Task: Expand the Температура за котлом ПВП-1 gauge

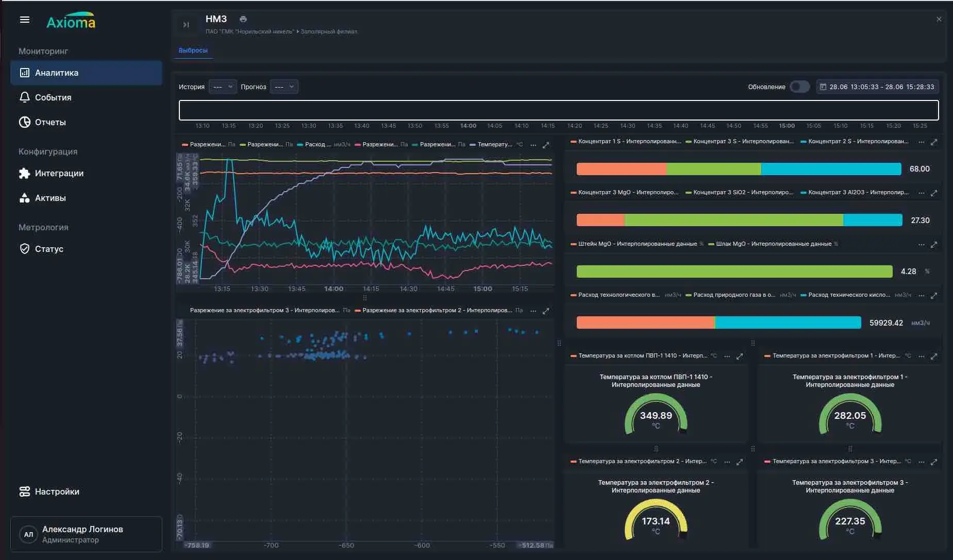Action: click(740, 356)
